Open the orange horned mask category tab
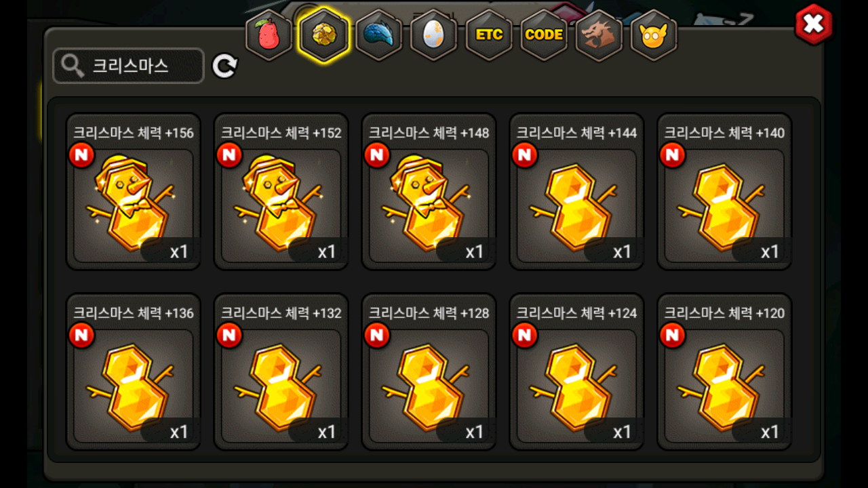This screenshot has height=488, width=868. pyautogui.click(x=654, y=35)
